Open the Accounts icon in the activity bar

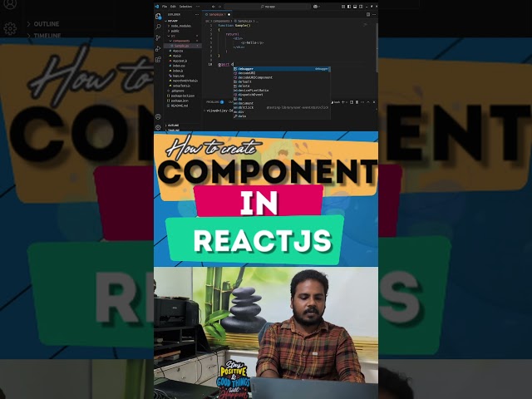click(158, 116)
